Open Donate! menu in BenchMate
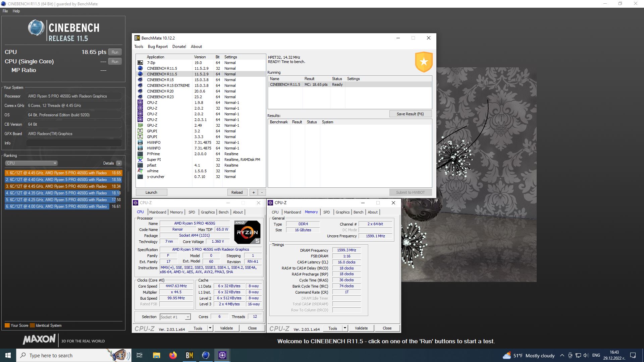 [x=179, y=47]
